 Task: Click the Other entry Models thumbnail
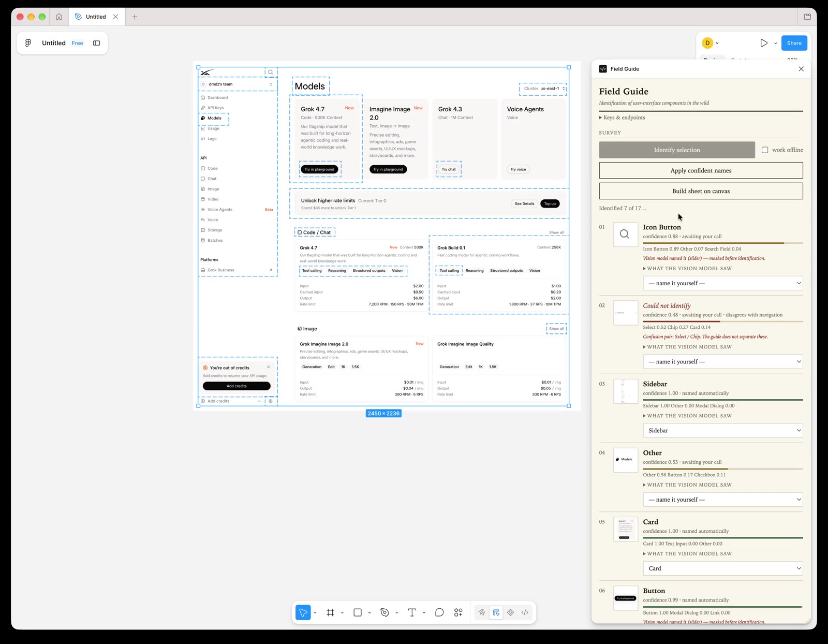626,460
